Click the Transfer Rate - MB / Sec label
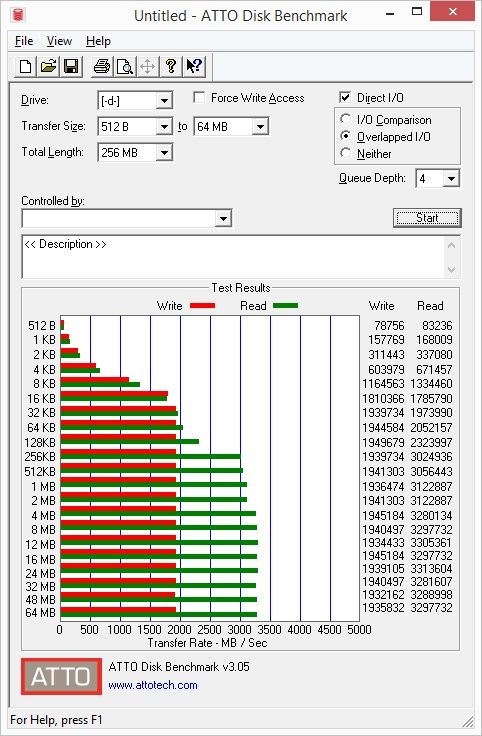482x736 pixels. coord(207,643)
